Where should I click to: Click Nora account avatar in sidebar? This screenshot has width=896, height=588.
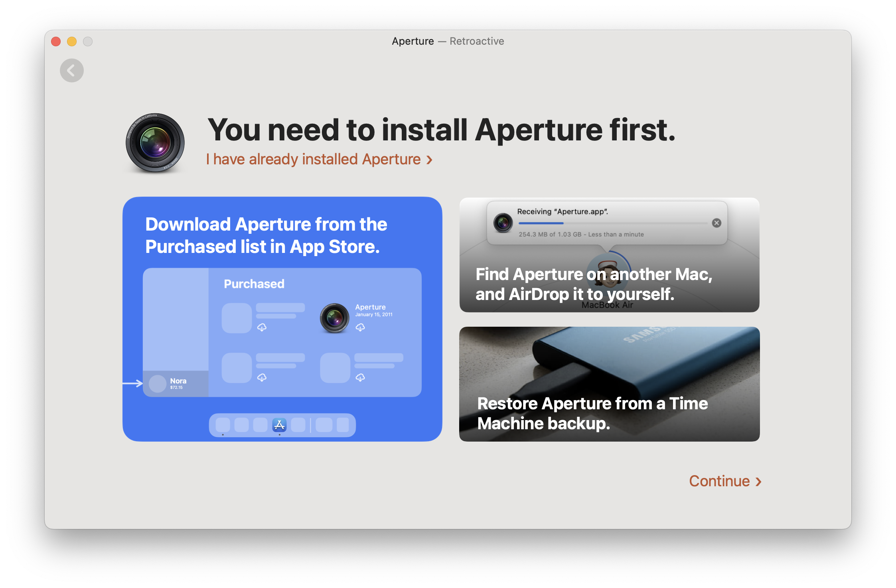[x=158, y=383]
